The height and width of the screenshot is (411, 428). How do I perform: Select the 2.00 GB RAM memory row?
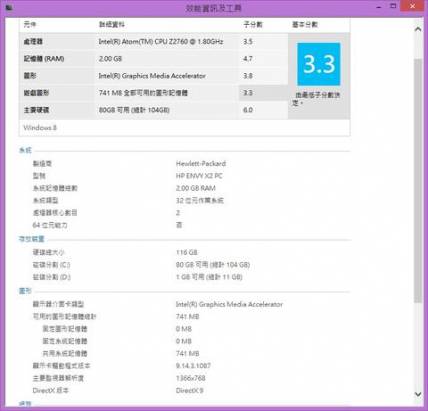pyautogui.click(x=154, y=59)
